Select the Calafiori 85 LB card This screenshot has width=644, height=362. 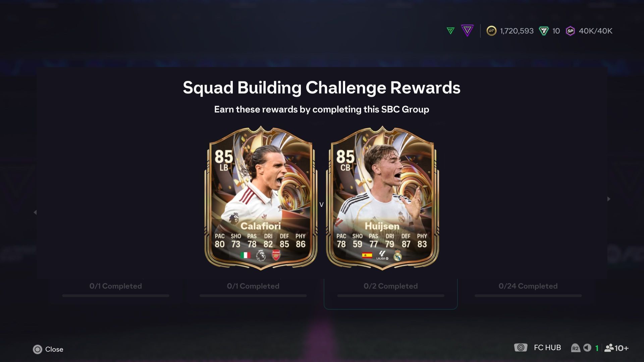(x=261, y=198)
